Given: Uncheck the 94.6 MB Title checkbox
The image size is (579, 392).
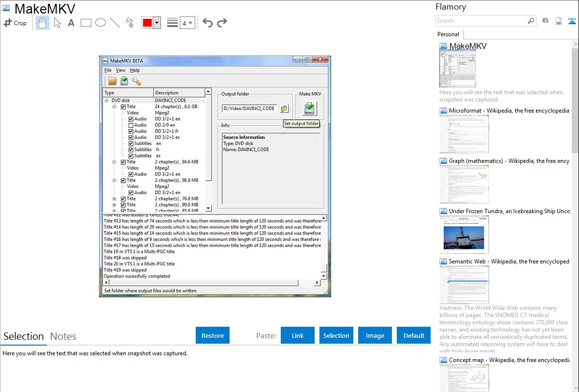Looking at the screenshot, I should (123, 162).
